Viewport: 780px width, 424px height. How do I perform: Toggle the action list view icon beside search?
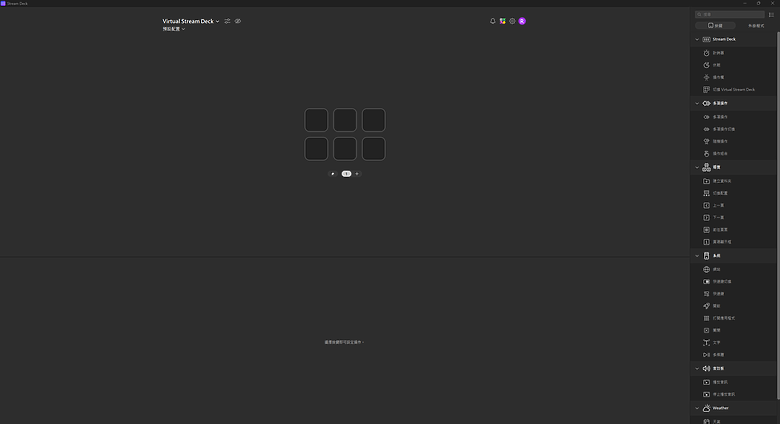(772, 14)
